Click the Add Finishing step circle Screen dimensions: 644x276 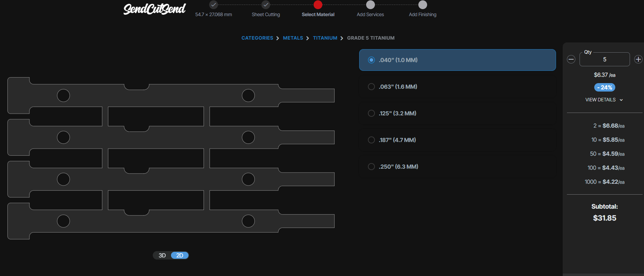(x=423, y=5)
